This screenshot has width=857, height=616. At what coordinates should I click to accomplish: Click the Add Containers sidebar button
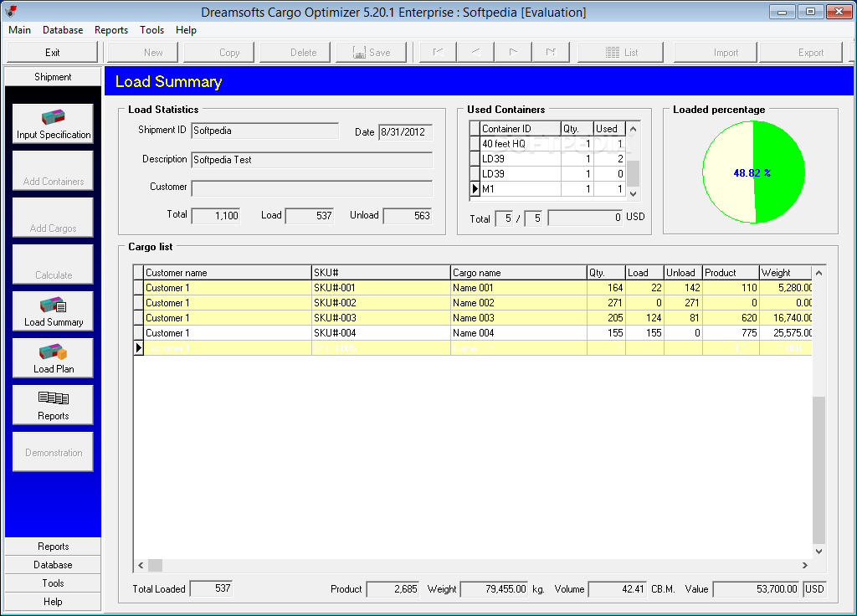[53, 171]
